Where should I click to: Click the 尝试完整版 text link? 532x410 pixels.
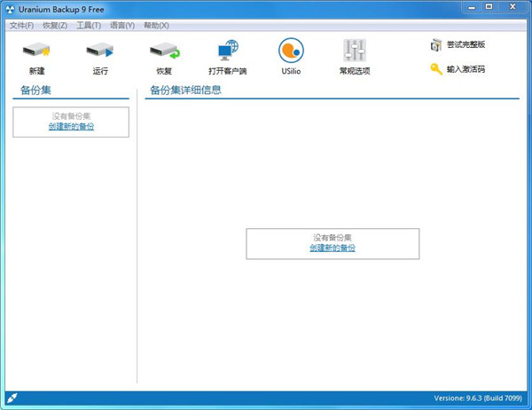[465, 44]
